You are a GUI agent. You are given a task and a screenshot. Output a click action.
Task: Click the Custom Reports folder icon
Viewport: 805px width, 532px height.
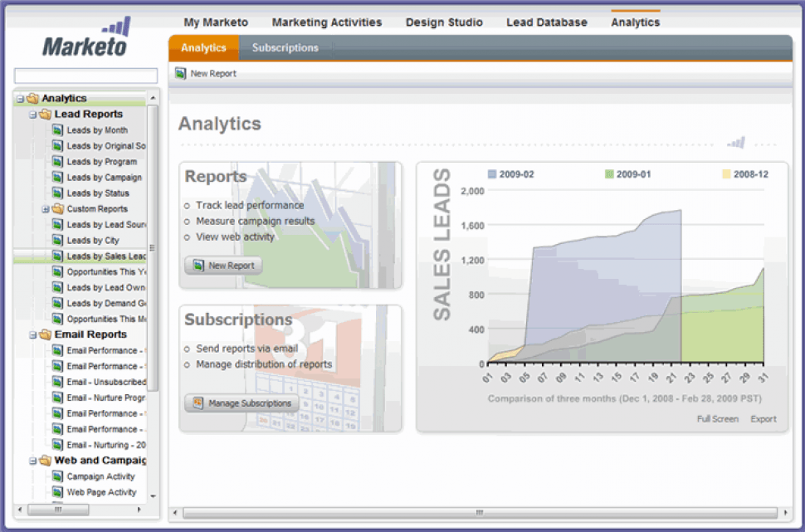coord(58,208)
